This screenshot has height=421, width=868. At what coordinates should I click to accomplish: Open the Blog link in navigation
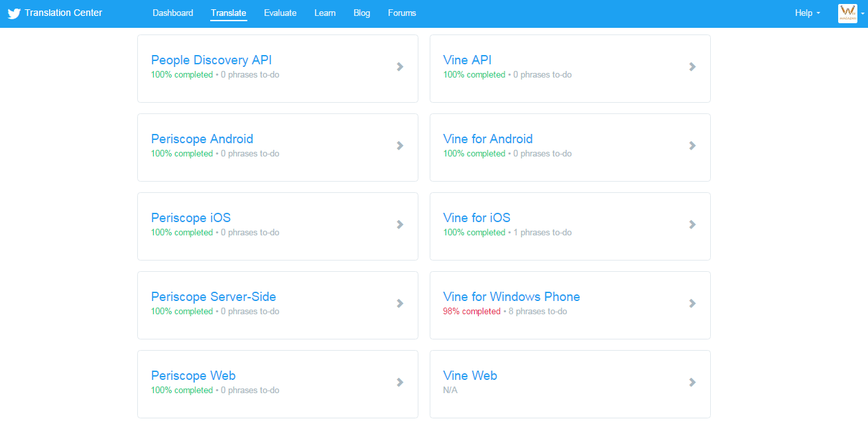[362, 13]
